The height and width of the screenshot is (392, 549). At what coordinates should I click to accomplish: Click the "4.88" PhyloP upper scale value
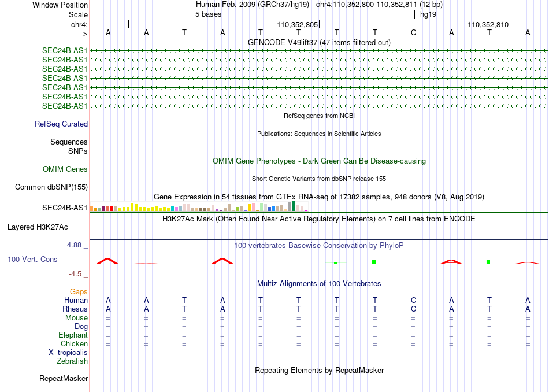(x=74, y=245)
